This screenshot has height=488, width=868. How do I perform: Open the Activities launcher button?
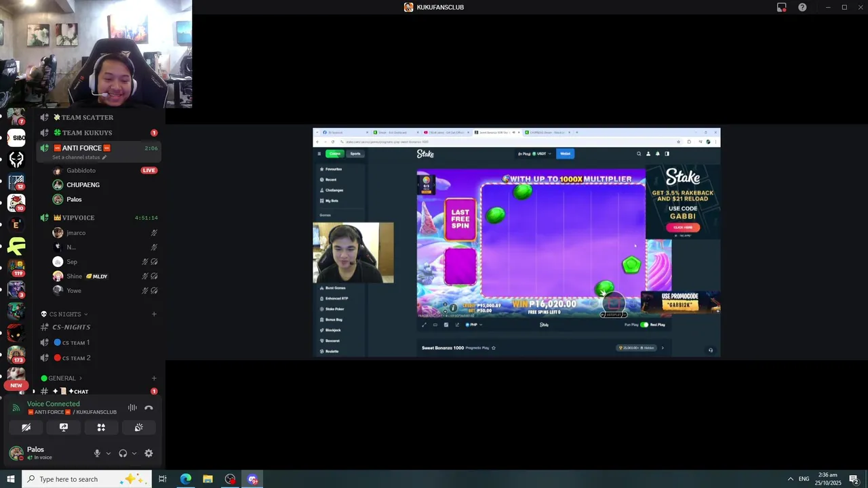pos(101,428)
